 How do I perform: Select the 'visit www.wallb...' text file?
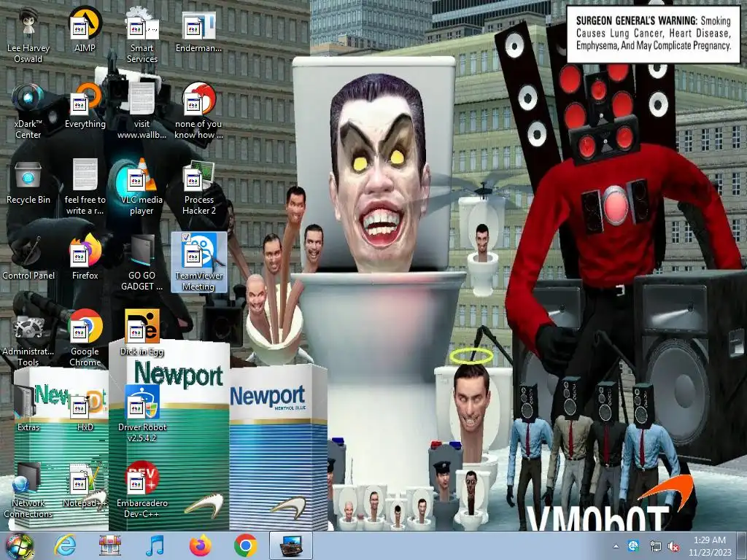pos(142,112)
